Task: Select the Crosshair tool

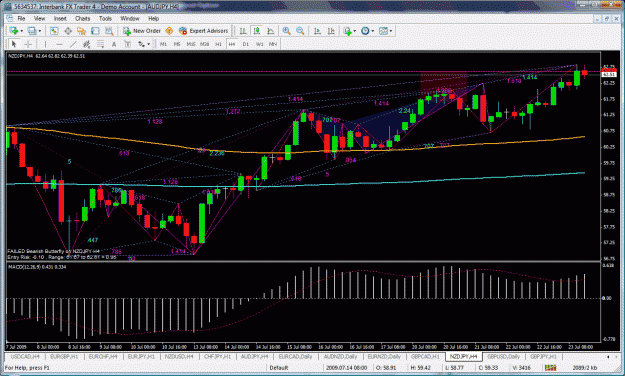Action: (x=28, y=44)
